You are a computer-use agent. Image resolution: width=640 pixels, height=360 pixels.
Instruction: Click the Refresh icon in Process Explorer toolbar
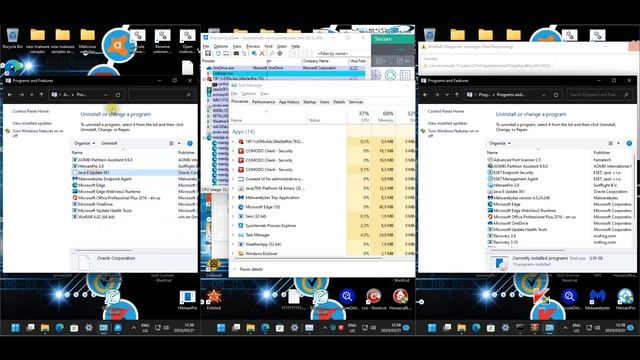coord(218,53)
